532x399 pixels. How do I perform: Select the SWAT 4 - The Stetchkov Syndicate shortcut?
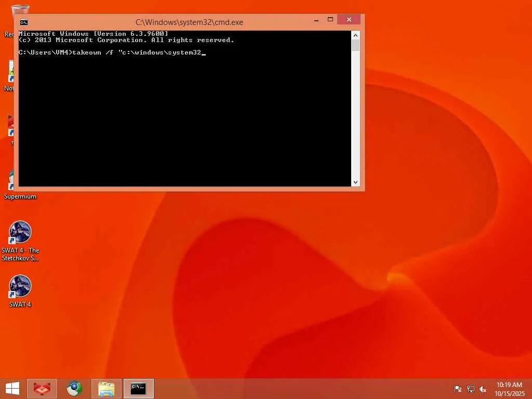coord(20,241)
